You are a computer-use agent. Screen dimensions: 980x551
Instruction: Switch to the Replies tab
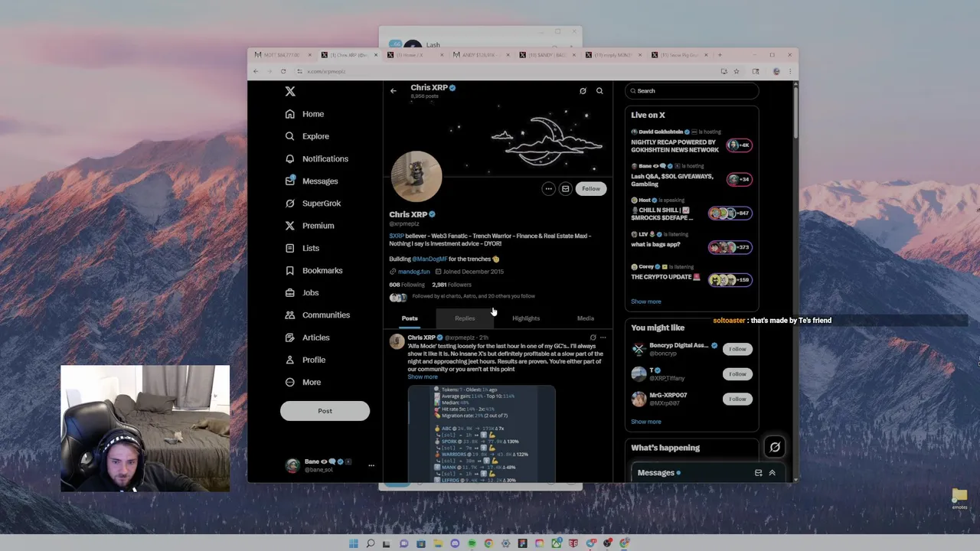(465, 318)
